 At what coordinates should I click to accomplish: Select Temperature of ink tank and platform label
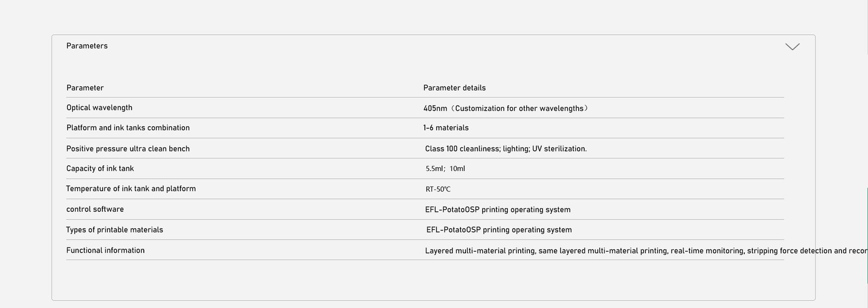(x=131, y=188)
